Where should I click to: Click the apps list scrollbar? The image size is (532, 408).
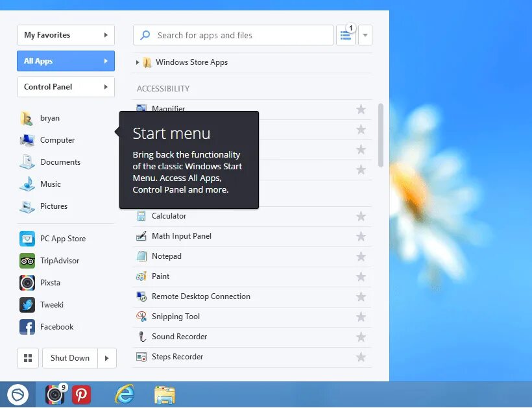coord(381,135)
